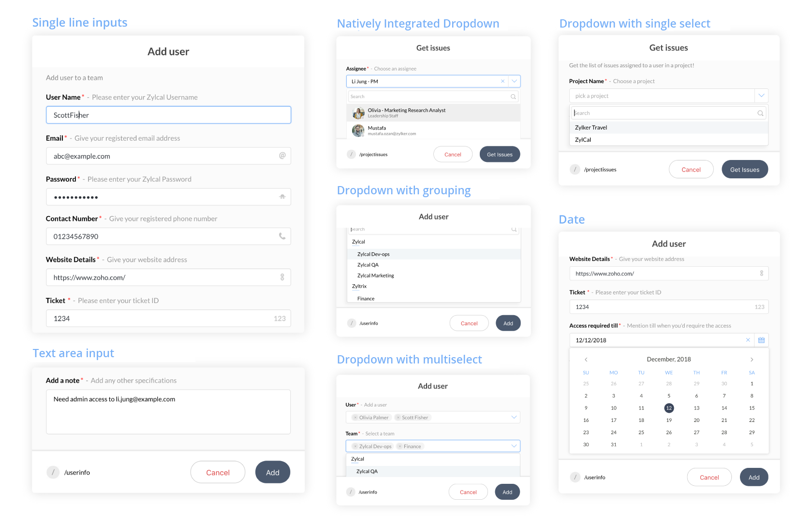Screen dimensions: 812x522
Task: Click the 123 icon in the Ticket field
Action: click(280, 318)
